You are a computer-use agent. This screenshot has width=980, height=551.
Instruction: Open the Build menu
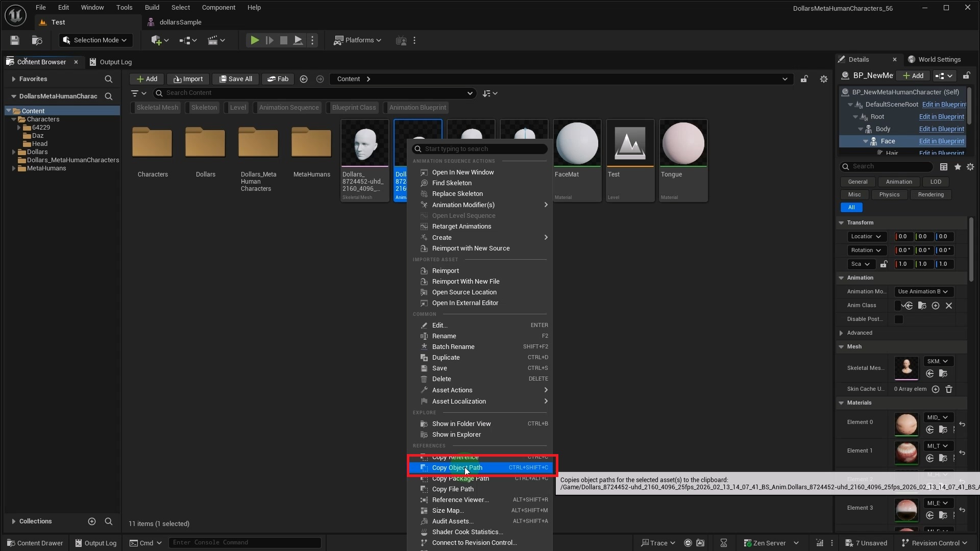tap(151, 7)
